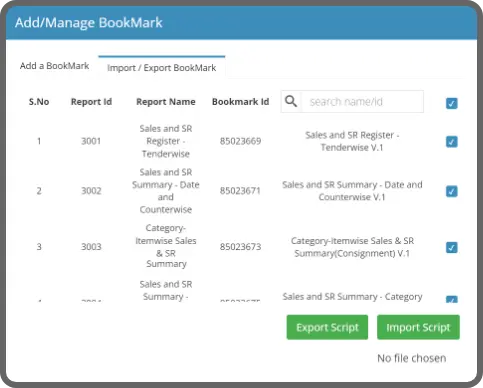Click the Report Id column header
483x388 pixels.
coord(91,102)
